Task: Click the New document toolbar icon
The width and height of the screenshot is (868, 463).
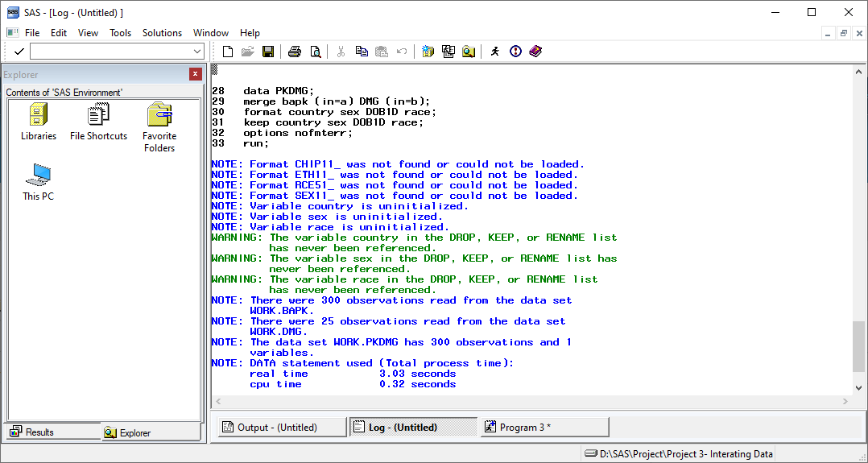Action: click(228, 52)
